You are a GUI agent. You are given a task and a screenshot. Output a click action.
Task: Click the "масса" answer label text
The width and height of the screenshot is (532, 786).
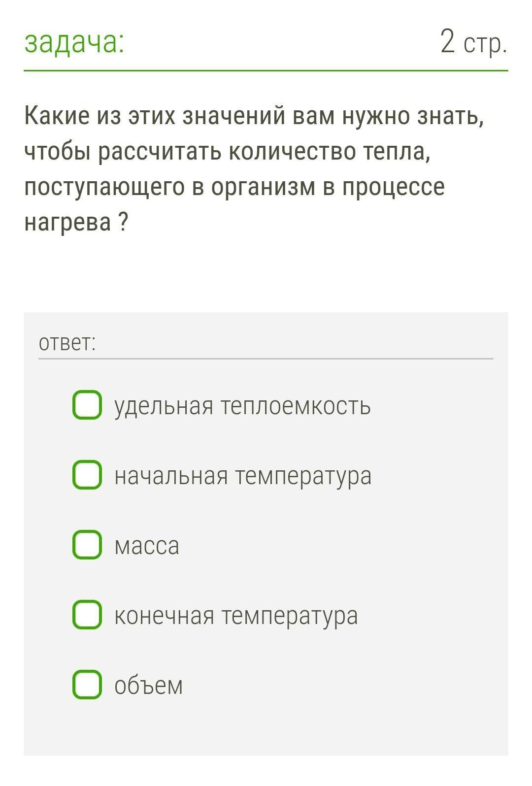point(147,546)
